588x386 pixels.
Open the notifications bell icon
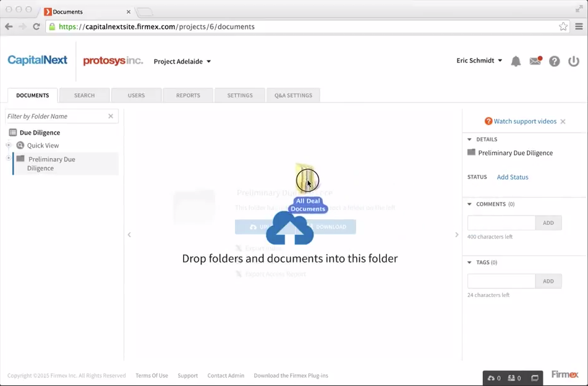click(x=516, y=61)
